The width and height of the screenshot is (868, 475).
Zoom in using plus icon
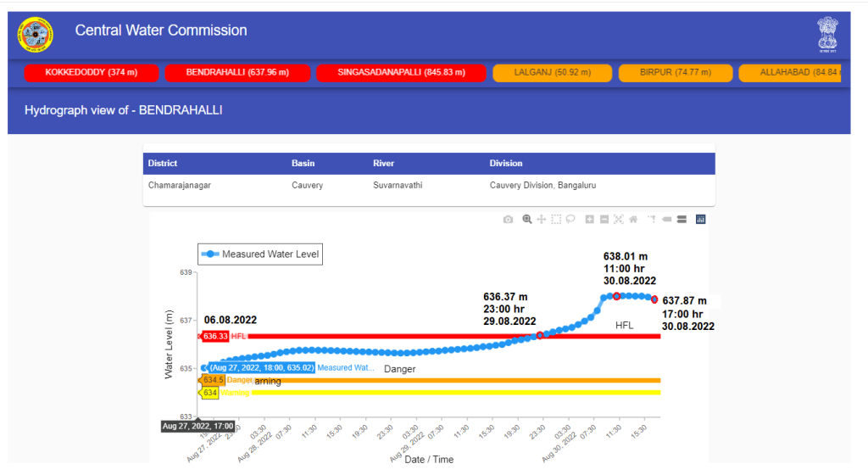point(590,220)
